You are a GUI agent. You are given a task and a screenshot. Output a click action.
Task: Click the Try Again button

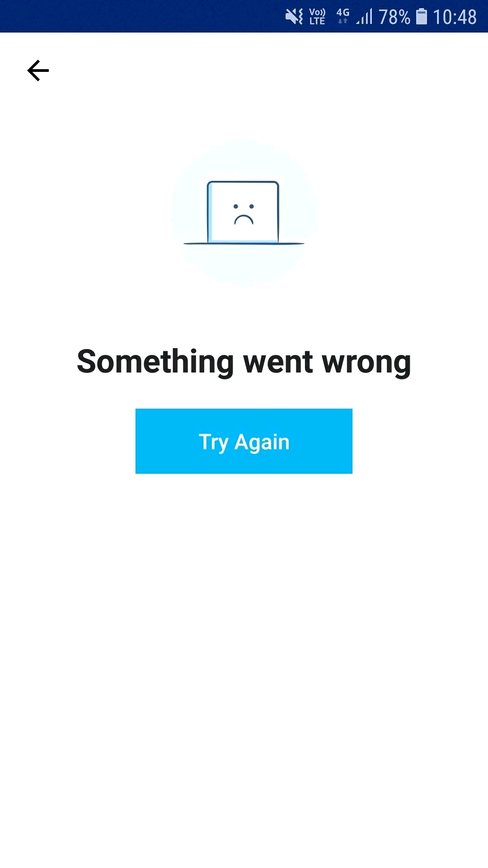244,441
